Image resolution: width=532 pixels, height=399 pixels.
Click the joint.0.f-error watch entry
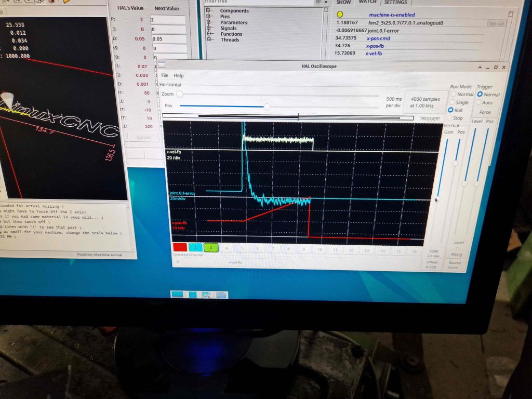[x=383, y=31]
